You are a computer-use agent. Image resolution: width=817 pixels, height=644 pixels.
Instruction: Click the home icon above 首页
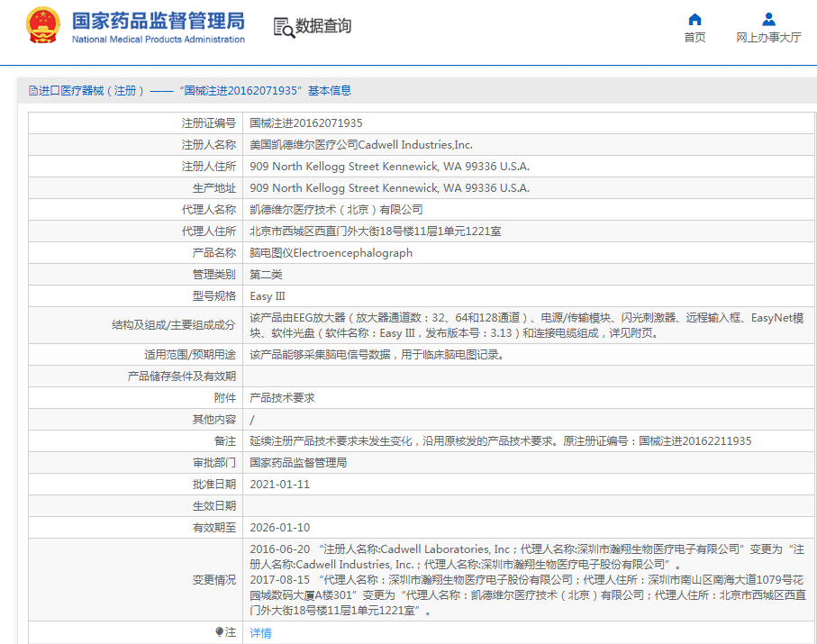pos(694,20)
